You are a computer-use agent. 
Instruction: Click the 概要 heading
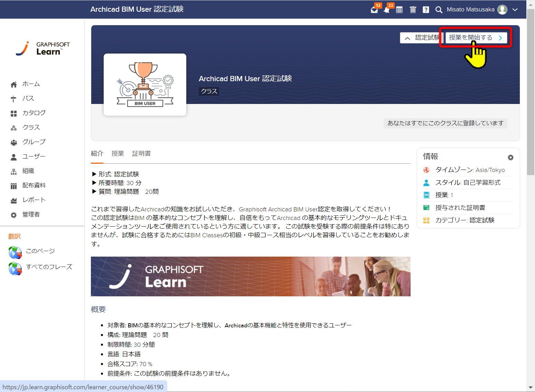pyautogui.click(x=98, y=309)
